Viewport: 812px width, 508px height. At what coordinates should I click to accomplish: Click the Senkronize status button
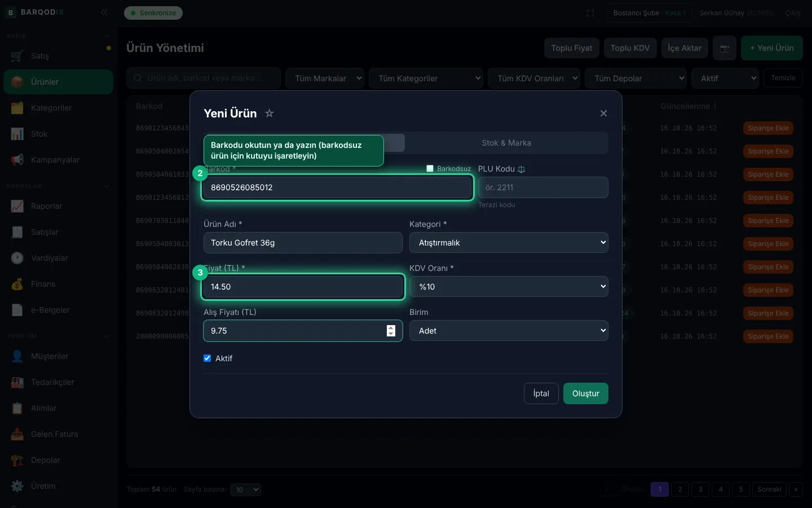point(153,13)
